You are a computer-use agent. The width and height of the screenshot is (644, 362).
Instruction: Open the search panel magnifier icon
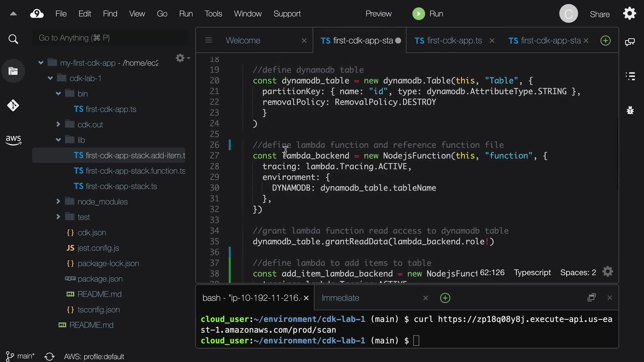[x=13, y=39]
